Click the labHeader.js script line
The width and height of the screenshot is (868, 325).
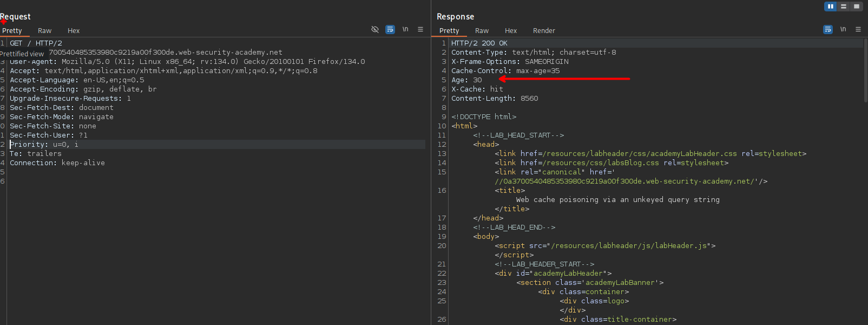[x=605, y=245]
